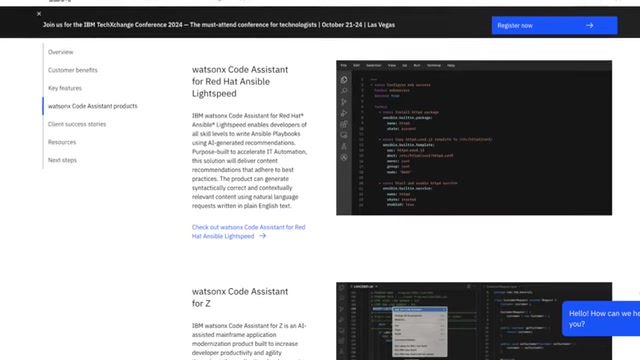Click the watsonx Code Assistant for Red Hat Ansible Lightspeed heading

click(240, 82)
